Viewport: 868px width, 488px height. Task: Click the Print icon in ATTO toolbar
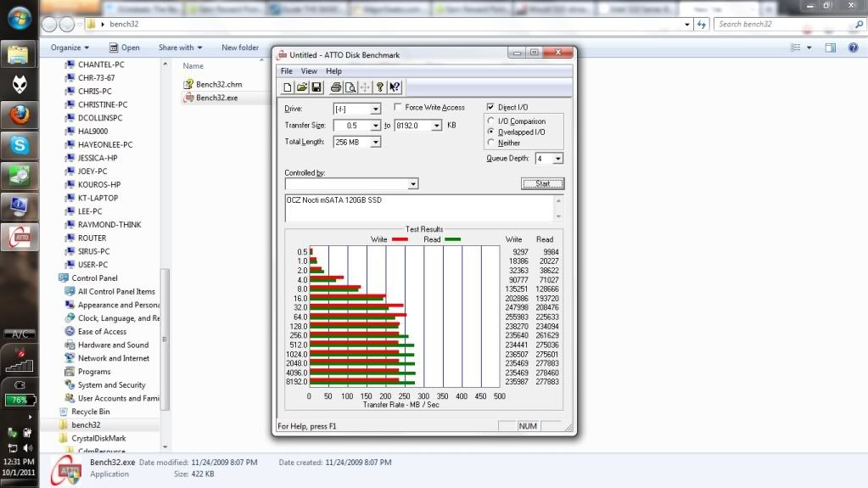(335, 87)
